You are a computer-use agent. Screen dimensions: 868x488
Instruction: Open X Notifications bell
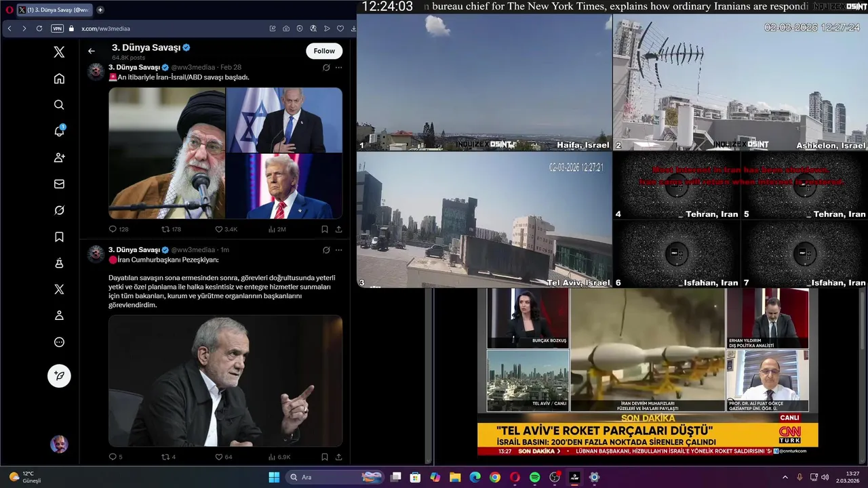pos(59,131)
